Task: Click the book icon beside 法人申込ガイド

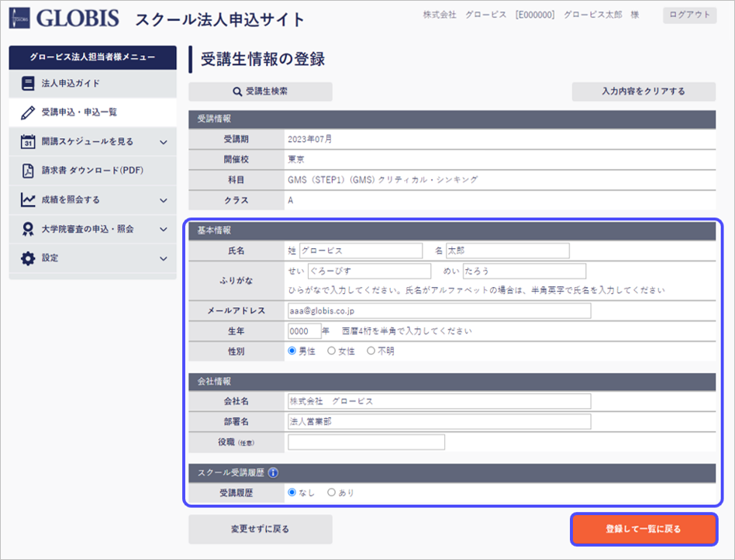Action: click(x=28, y=84)
